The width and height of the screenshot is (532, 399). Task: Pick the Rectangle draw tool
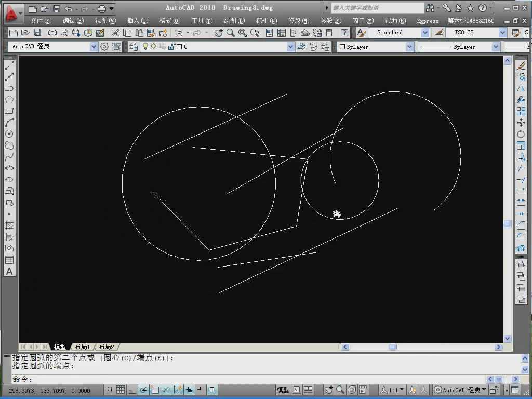point(9,111)
